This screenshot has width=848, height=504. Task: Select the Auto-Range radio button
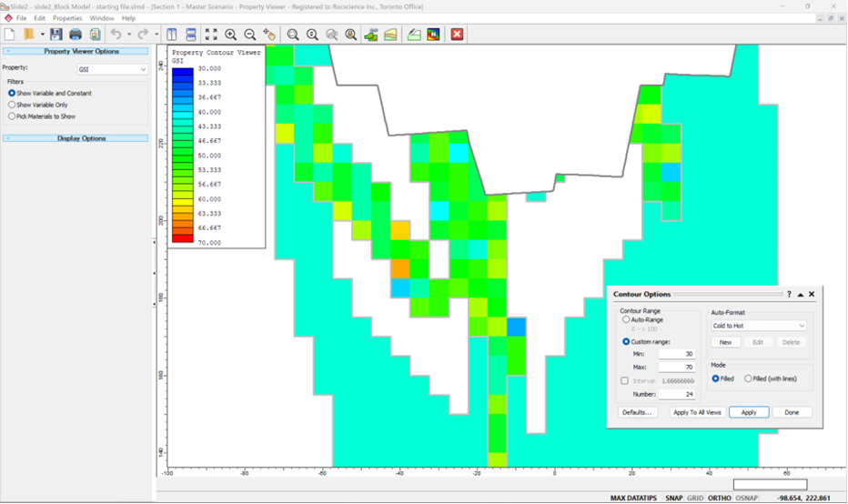[626, 320]
